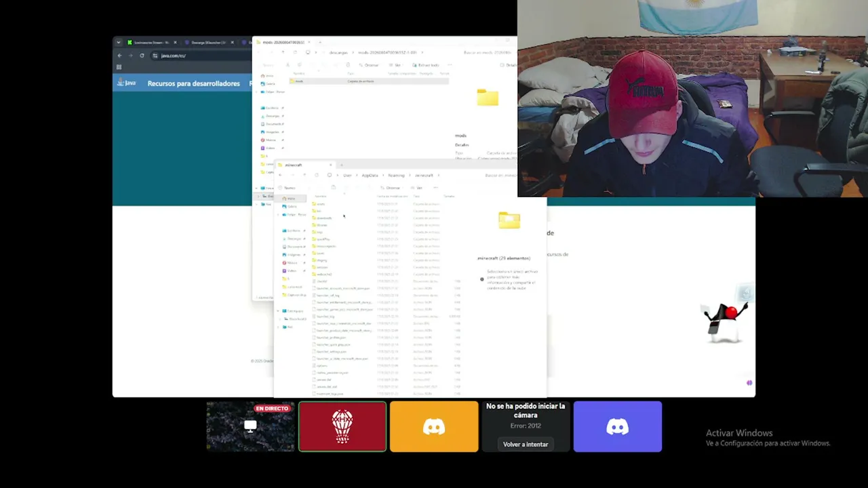The height and width of the screenshot is (488, 868).
Task: Open Inicio in the mods window sidebar
Action: click(269, 76)
